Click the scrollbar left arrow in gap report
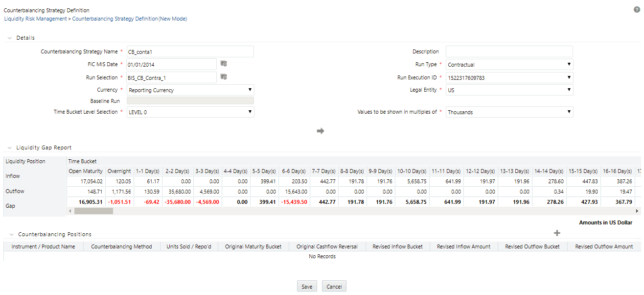The image size is (644, 295). coord(69,211)
